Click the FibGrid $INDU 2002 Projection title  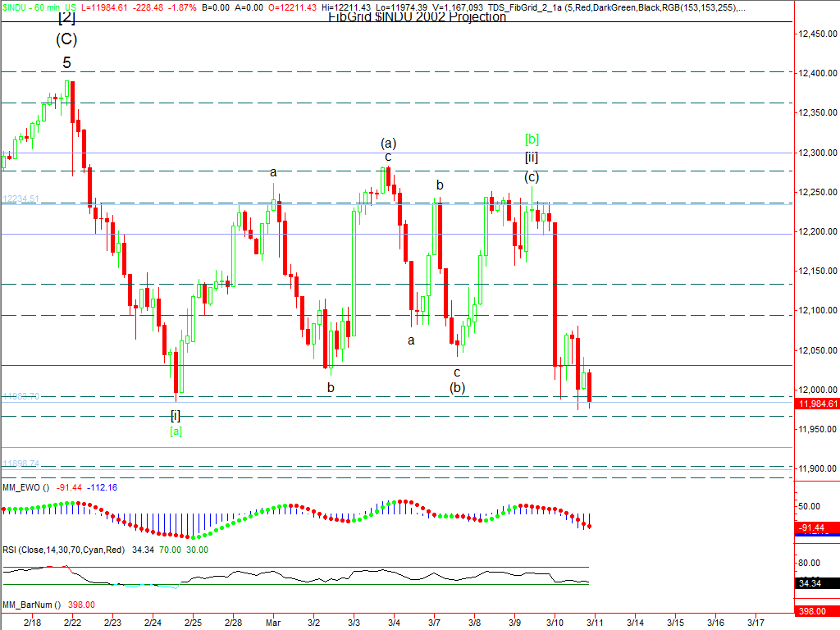coord(417,17)
